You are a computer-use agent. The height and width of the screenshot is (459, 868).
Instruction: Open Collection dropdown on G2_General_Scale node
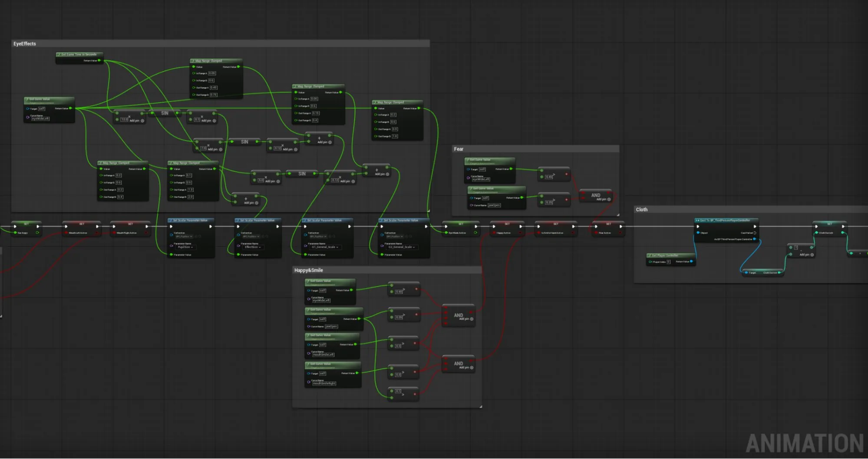coord(395,236)
